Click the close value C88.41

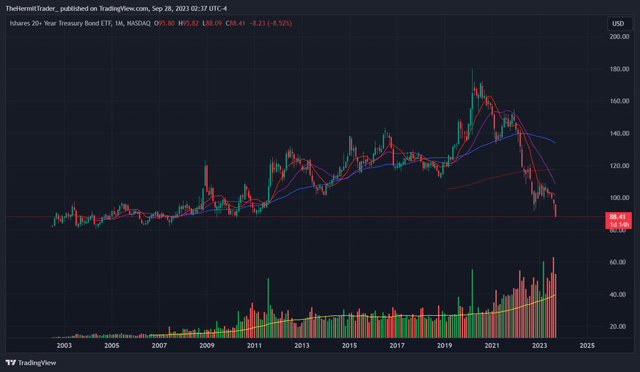[236, 24]
